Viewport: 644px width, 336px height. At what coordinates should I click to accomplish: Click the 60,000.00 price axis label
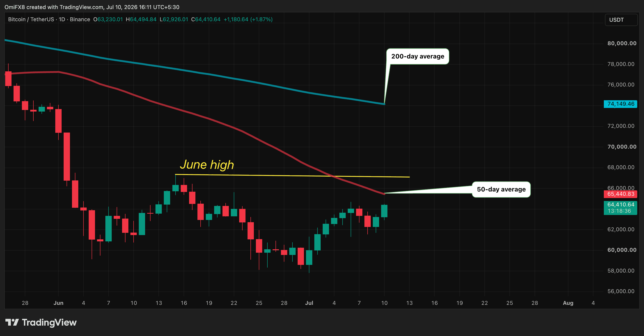[622, 250]
